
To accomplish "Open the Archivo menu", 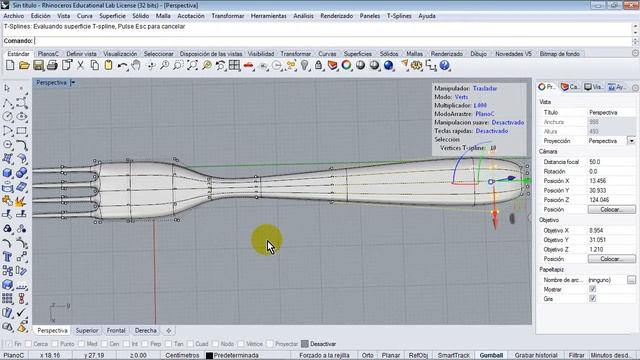I will tap(13, 16).
